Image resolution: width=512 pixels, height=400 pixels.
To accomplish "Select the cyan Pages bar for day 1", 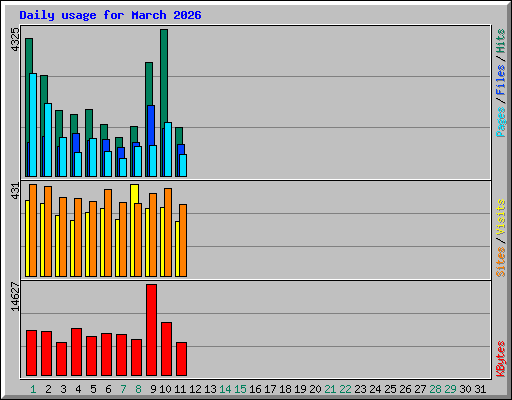I will (x=33, y=125).
